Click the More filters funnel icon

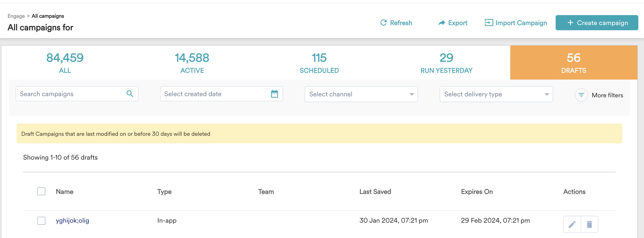pos(581,95)
